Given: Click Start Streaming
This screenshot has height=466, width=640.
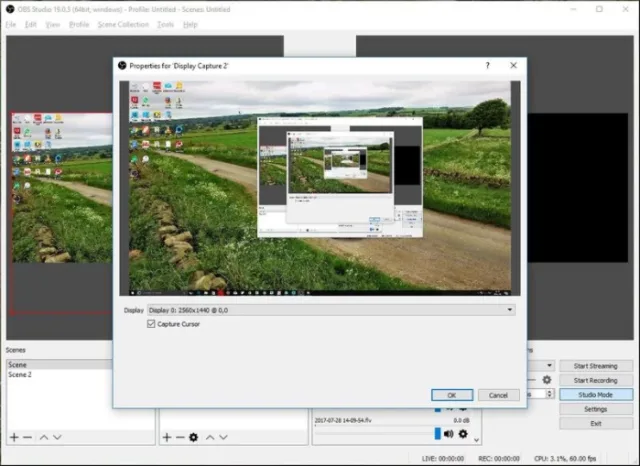Looking at the screenshot, I should click(x=596, y=366).
